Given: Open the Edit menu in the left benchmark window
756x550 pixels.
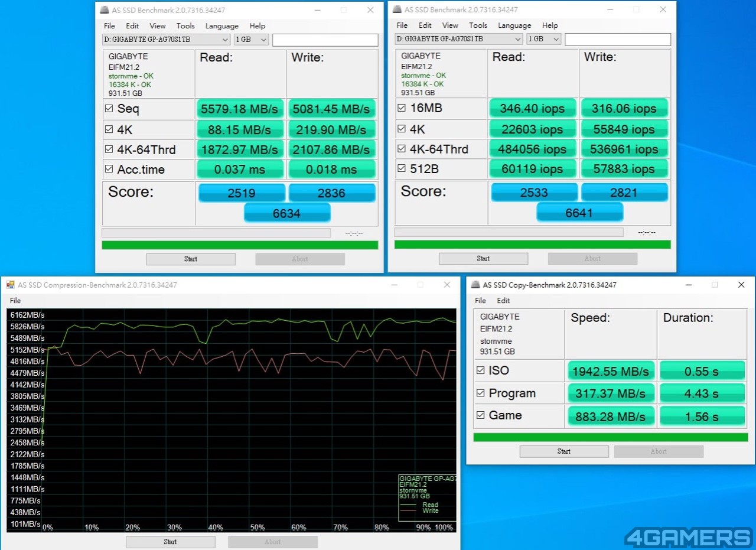Looking at the screenshot, I should click(x=132, y=26).
